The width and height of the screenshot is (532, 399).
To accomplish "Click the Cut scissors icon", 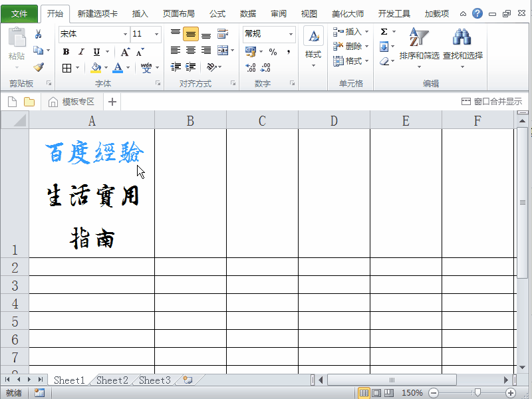I will coord(39,34).
